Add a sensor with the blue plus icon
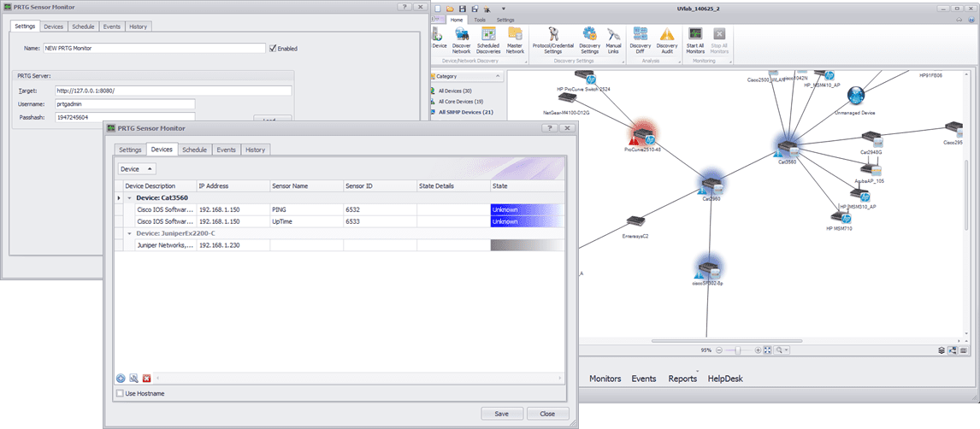The height and width of the screenshot is (429, 980). tap(121, 378)
